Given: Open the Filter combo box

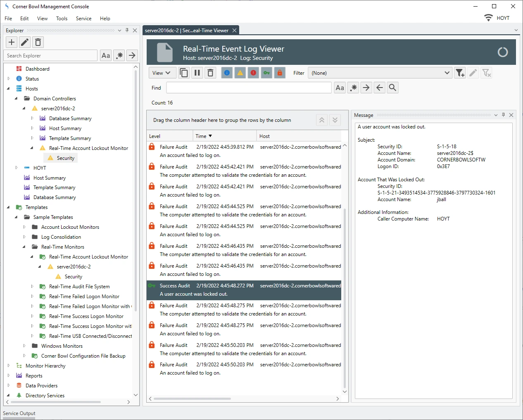Looking at the screenshot, I should point(380,73).
